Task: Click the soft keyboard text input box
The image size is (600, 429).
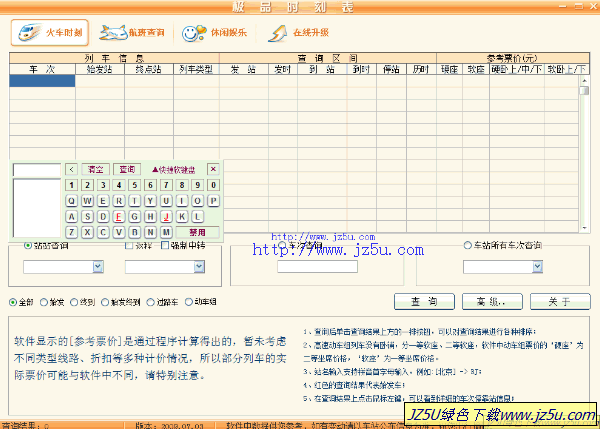Action: click(x=37, y=170)
